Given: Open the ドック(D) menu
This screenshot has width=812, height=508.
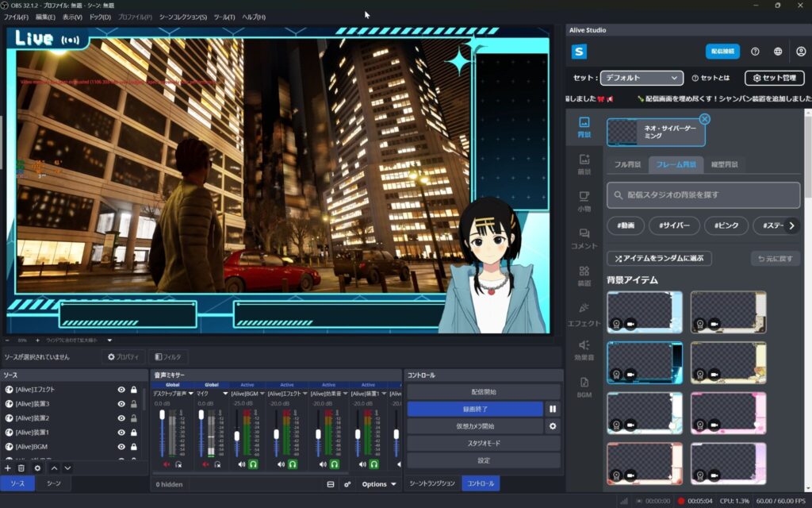Looking at the screenshot, I should (100, 17).
